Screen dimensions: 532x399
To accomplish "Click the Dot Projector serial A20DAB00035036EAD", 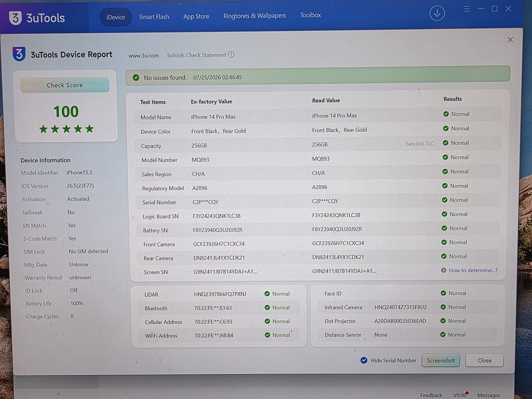I will coord(400,321).
